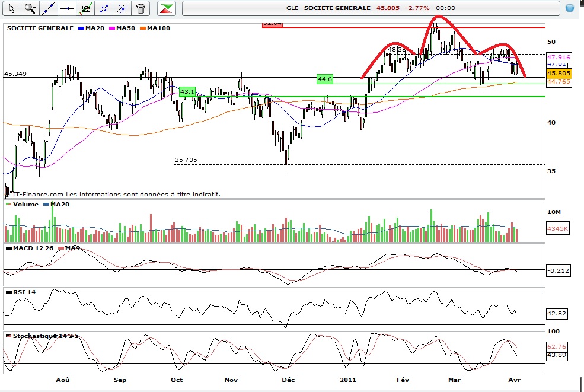
Task: Click the magenta 47.916 price tag
Action: point(559,57)
